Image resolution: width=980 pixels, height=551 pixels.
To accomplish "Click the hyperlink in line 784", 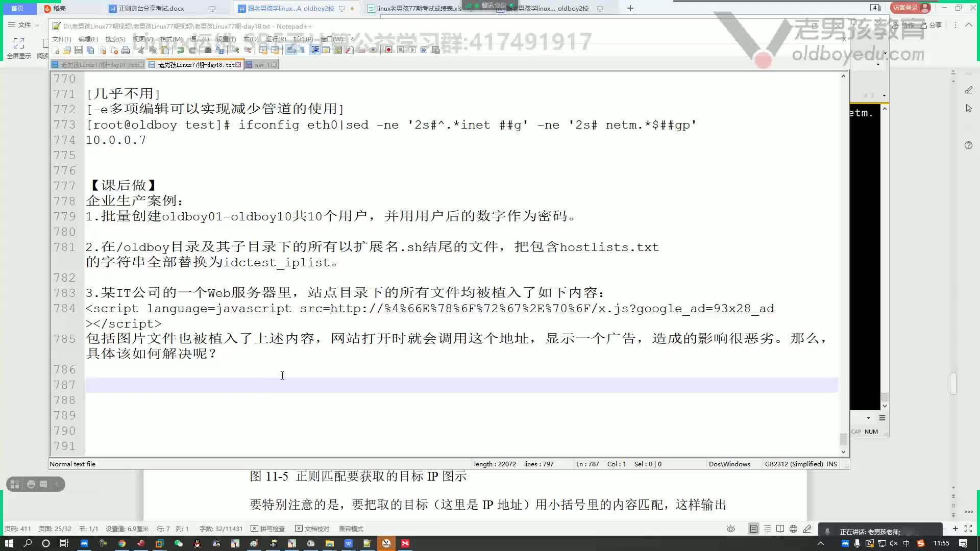I will (552, 308).
